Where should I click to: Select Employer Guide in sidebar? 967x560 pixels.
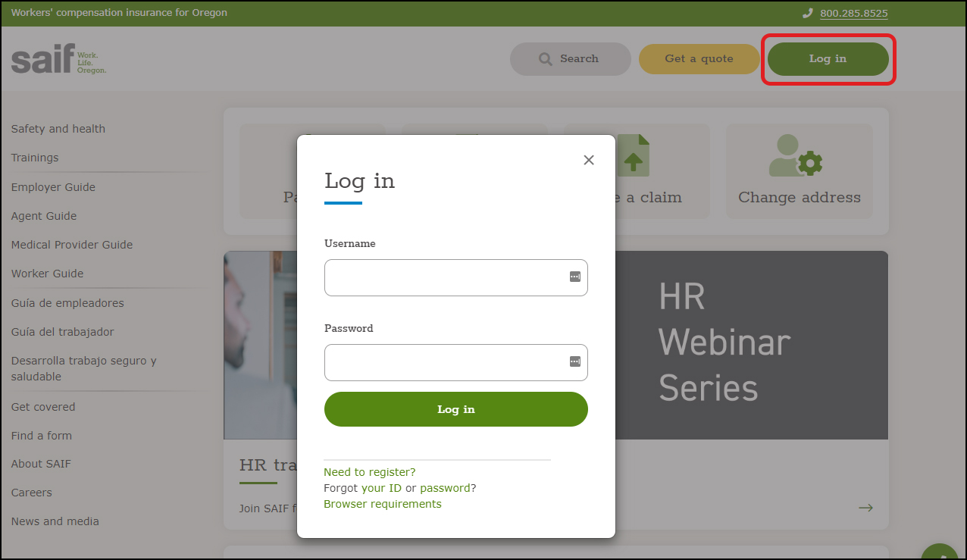click(53, 187)
